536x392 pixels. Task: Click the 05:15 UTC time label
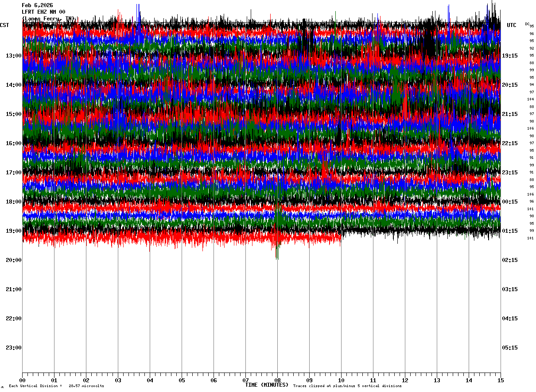510,348
